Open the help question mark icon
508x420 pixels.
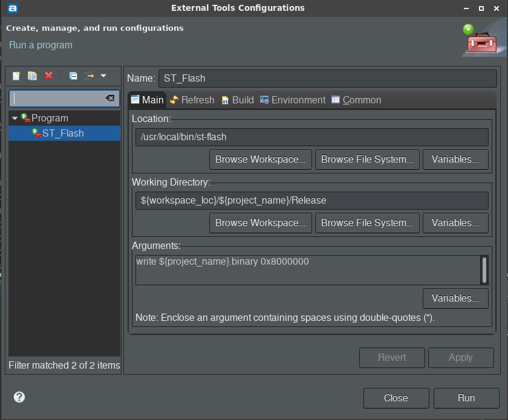(19, 397)
